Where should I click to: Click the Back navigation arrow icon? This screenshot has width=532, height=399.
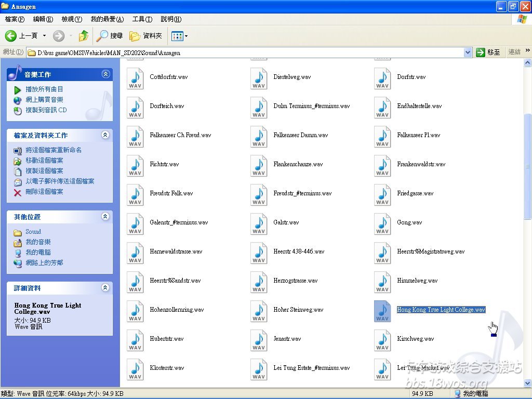11,36
